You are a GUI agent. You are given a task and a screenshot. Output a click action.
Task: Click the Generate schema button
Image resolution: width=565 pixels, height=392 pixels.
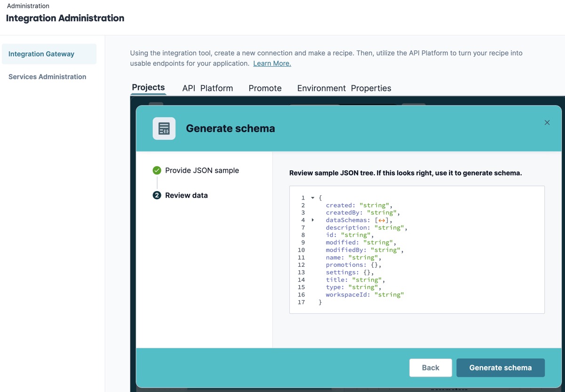[x=501, y=368]
